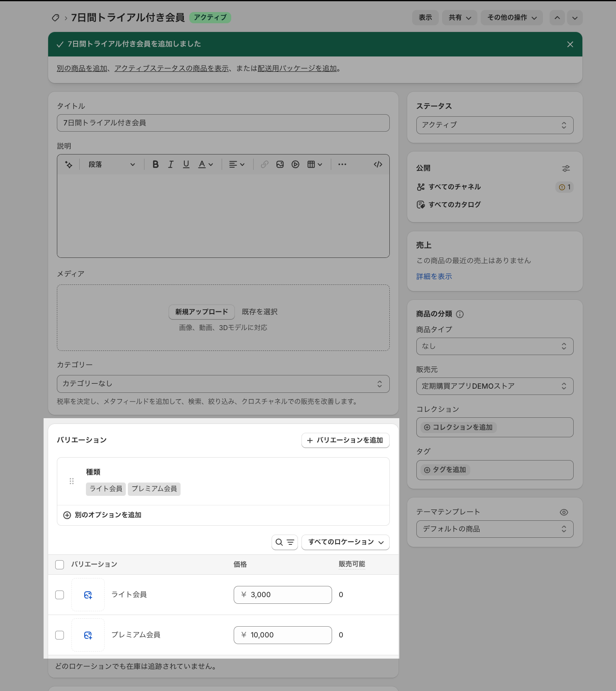The height and width of the screenshot is (691, 616).
Task: Click the 販売可能 column header
Action: pos(352,564)
